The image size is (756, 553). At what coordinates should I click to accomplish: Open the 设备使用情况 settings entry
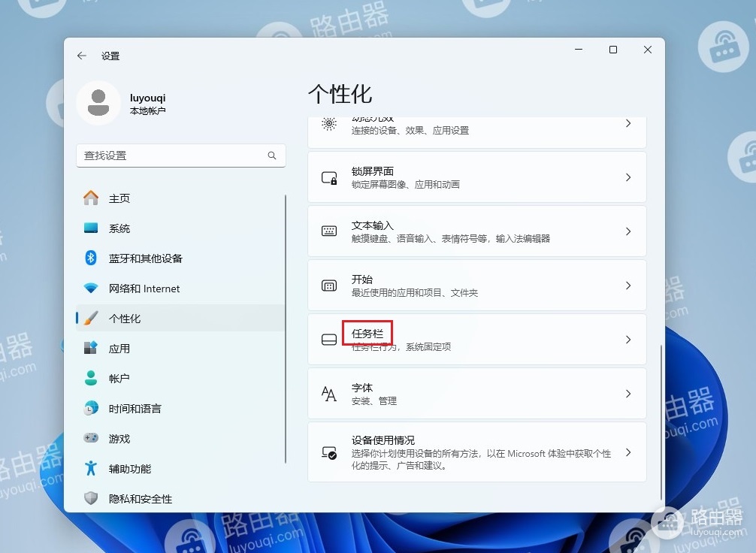477,452
